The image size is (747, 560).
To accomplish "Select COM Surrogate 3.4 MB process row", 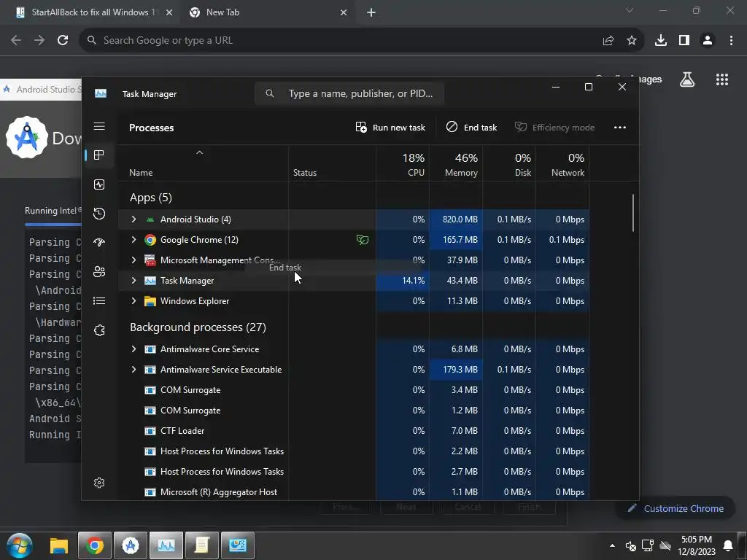I will pos(354,390).
